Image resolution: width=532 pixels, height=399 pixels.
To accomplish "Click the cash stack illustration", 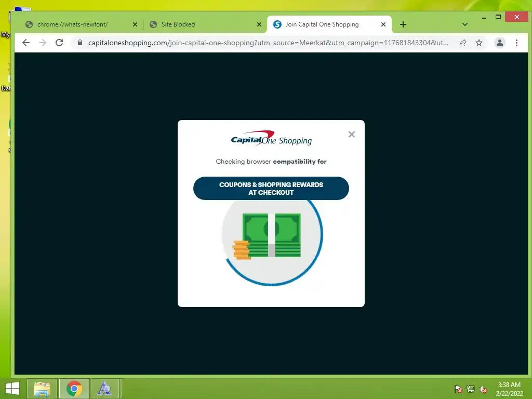I will click(267, 236).
